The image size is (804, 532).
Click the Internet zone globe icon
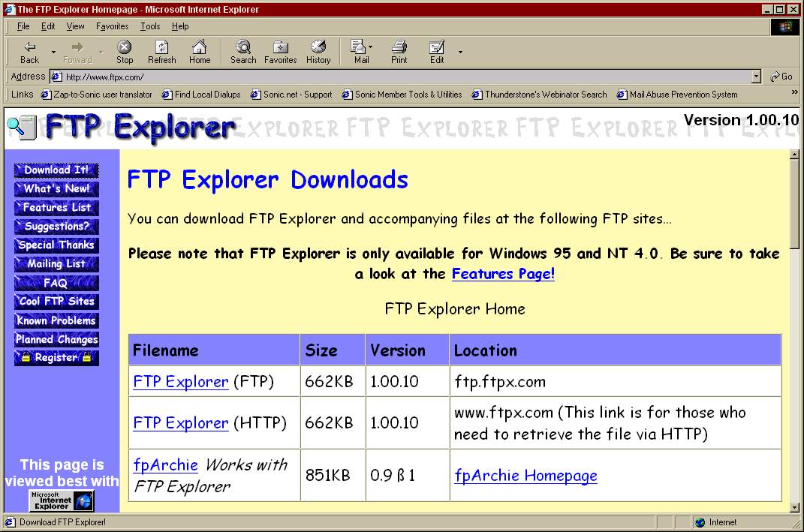click(x=700, y=522)
